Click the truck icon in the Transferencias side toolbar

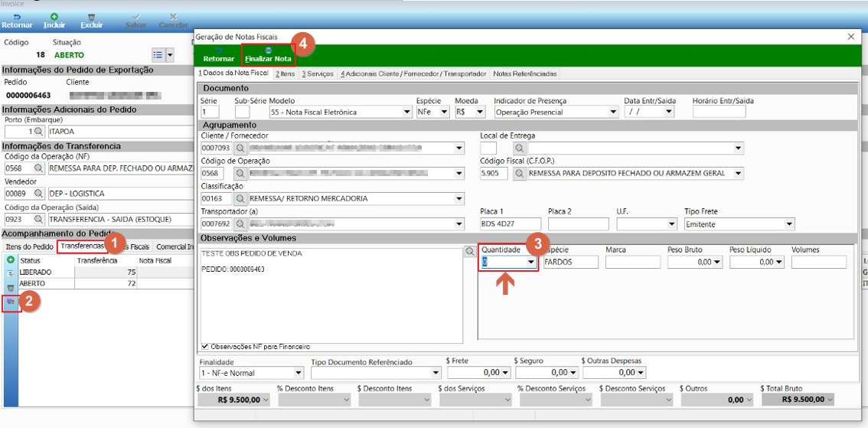pyautogui.click(x=10, y=302)
